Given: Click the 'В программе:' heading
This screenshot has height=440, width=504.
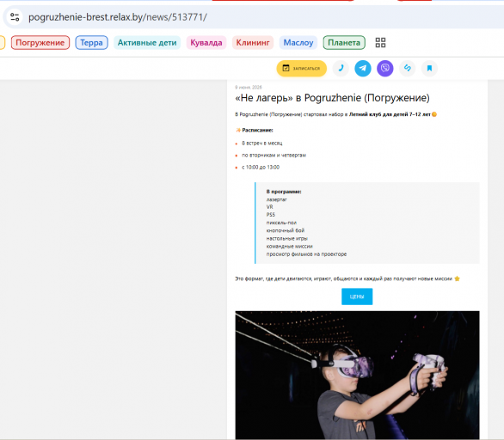Looking at the screenshot, I should coord(284,192).
